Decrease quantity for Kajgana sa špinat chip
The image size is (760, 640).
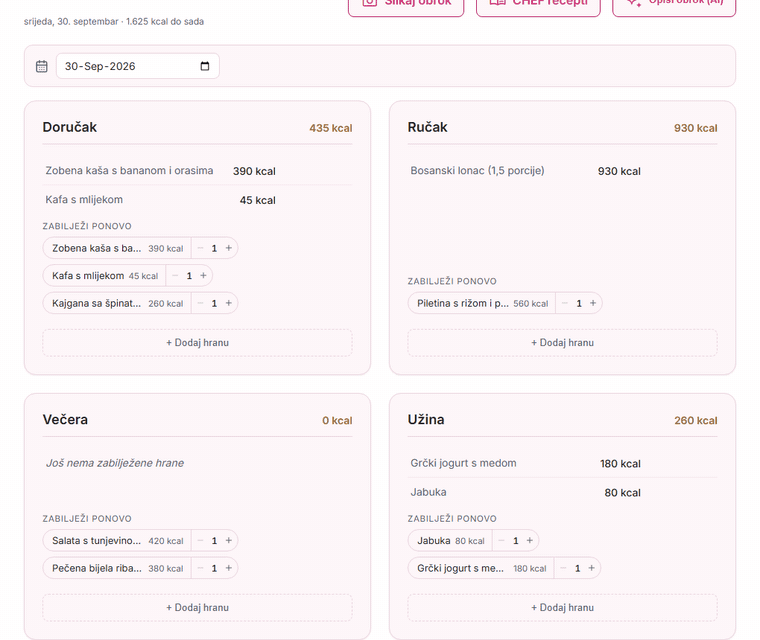coord(200,304)
